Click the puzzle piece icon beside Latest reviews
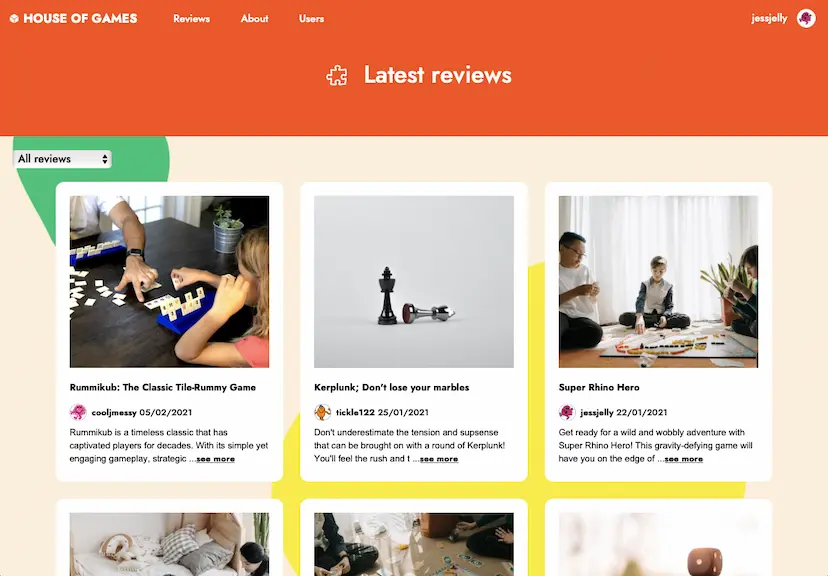Screen dimensions: 828x576 pyautogui.click(x=337, y=76)
